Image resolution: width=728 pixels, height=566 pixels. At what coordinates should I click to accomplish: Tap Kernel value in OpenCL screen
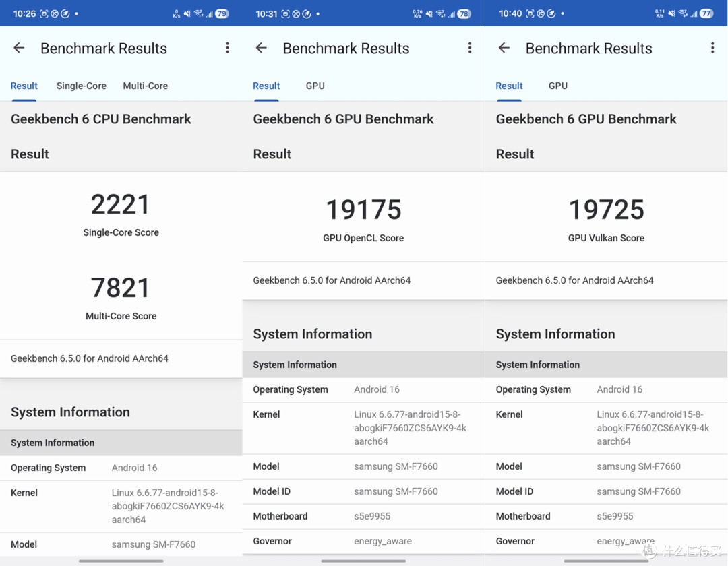click(410, 428)
